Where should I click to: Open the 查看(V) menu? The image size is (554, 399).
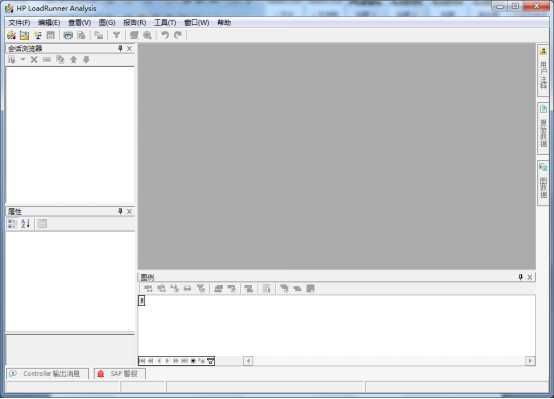coord(79,23)
